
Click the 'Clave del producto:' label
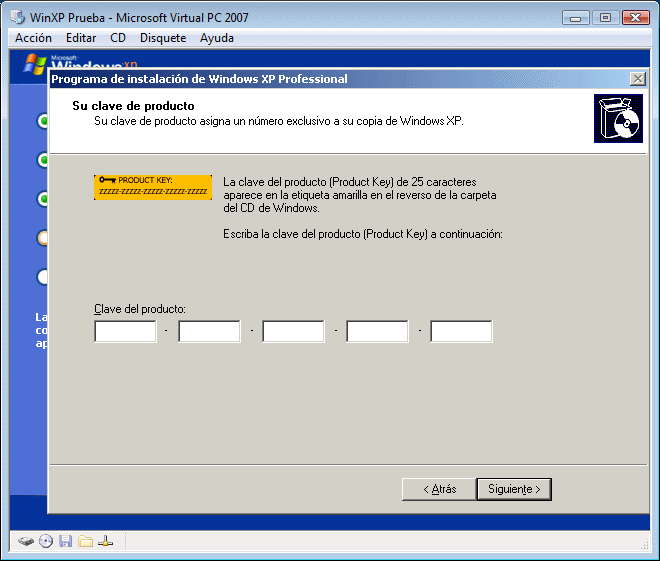tap(140, 309)
